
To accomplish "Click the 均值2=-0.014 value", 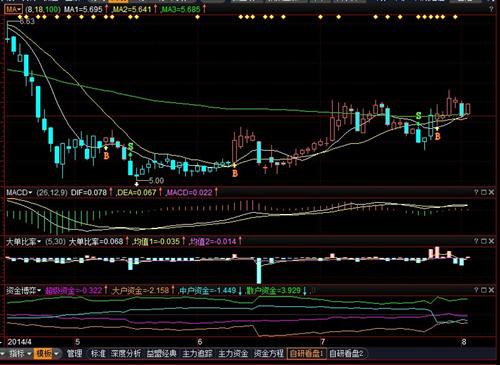I will 213,241.
